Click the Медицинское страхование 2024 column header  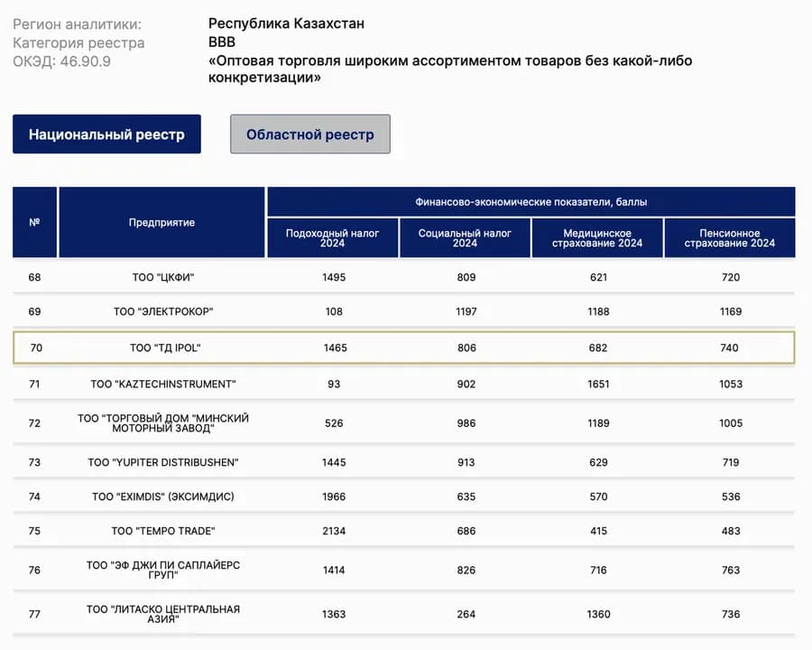tap(597, 238)
